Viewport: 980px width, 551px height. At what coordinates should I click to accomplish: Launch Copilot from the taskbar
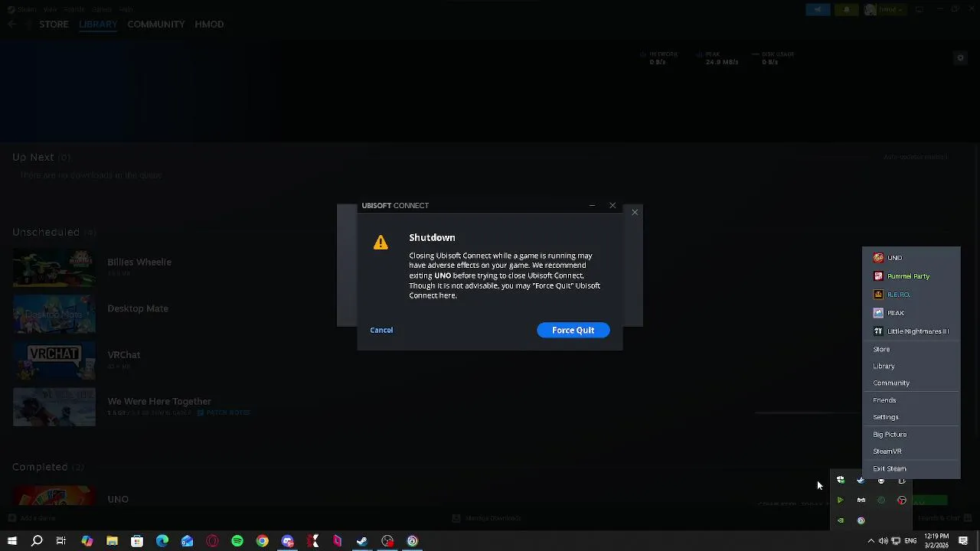pos(87,541)
